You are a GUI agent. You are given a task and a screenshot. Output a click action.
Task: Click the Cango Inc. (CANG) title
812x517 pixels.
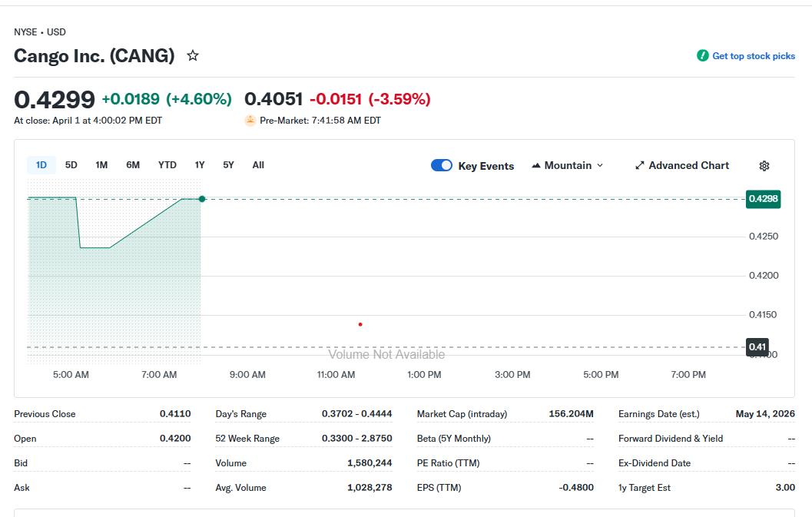[94, 55]
